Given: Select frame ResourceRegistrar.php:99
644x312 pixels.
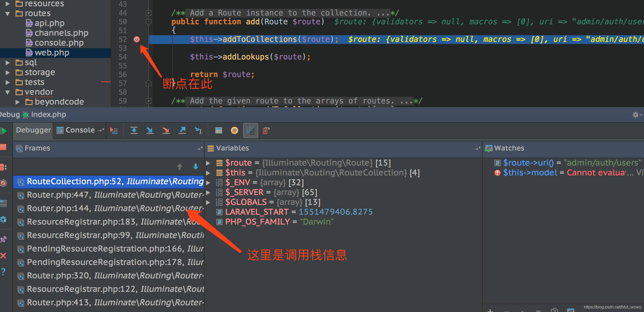Looking at the screenshot, I should pos(109,235).
